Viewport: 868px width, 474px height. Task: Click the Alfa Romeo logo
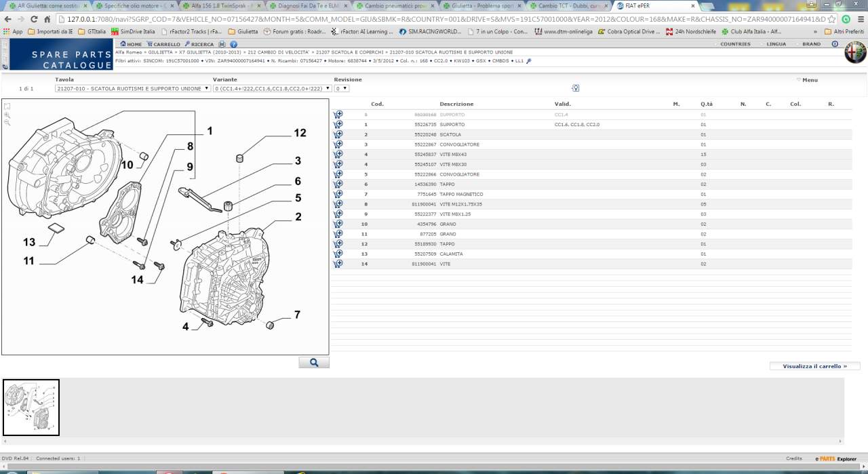tap(855, 53)
